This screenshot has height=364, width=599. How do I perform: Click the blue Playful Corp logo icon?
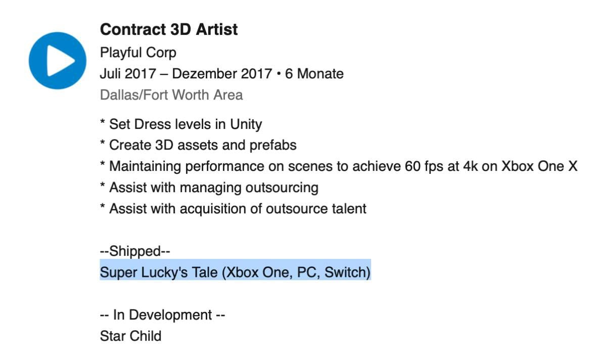(x=57, y=60)
